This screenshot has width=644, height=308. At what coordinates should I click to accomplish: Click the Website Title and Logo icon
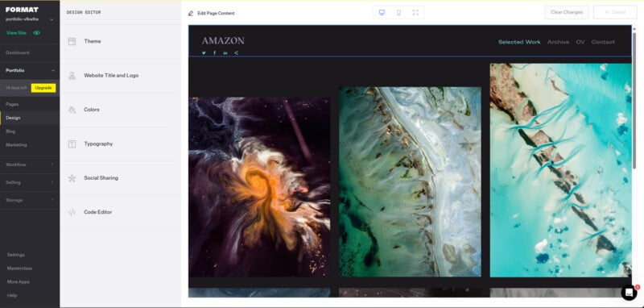(x=72, y=76)
